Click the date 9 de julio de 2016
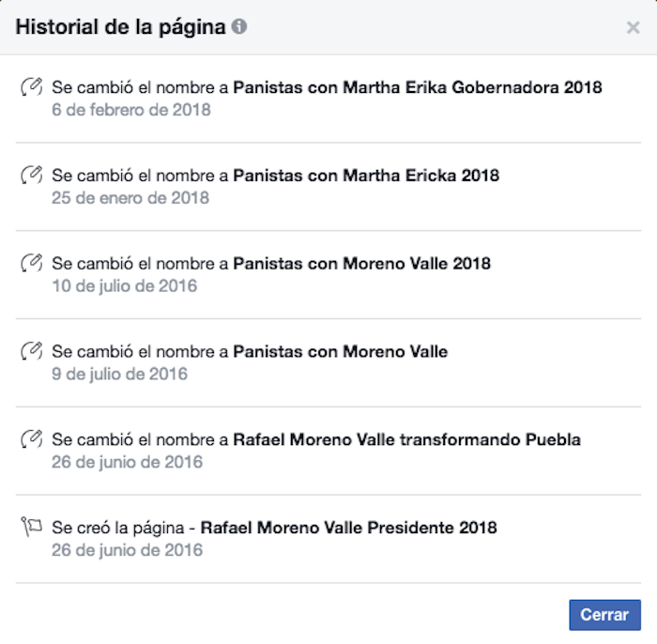Screen dimensions: 657x644 point(120,375)
